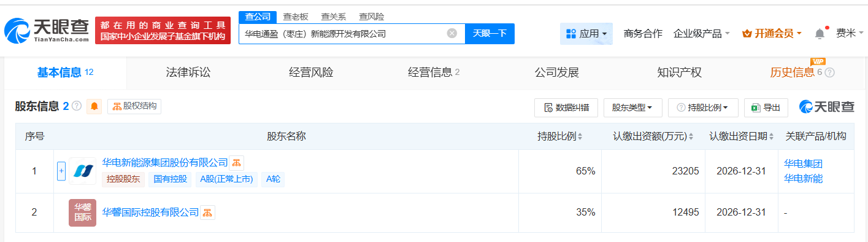The width and height of the screenshot is (868, 242).
Task: Click the orange alert bell beside 股东信息
Action: (94, 106)
